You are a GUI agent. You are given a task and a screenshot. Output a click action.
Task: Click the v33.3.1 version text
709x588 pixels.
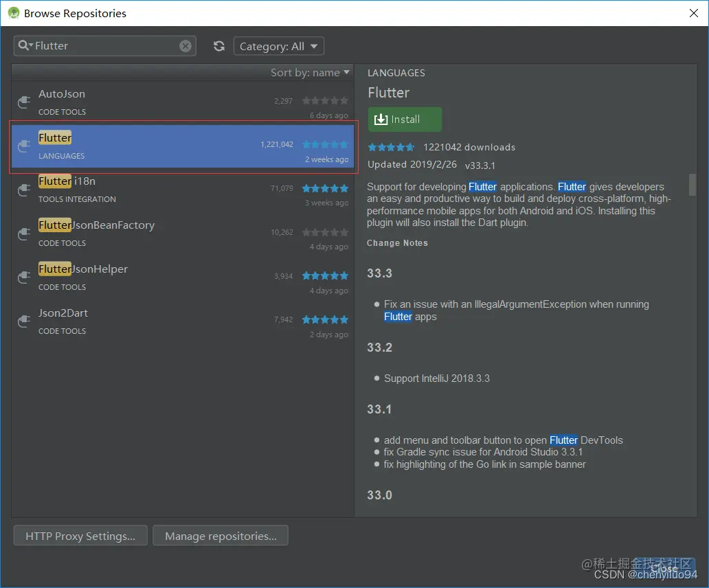(480, 166)
